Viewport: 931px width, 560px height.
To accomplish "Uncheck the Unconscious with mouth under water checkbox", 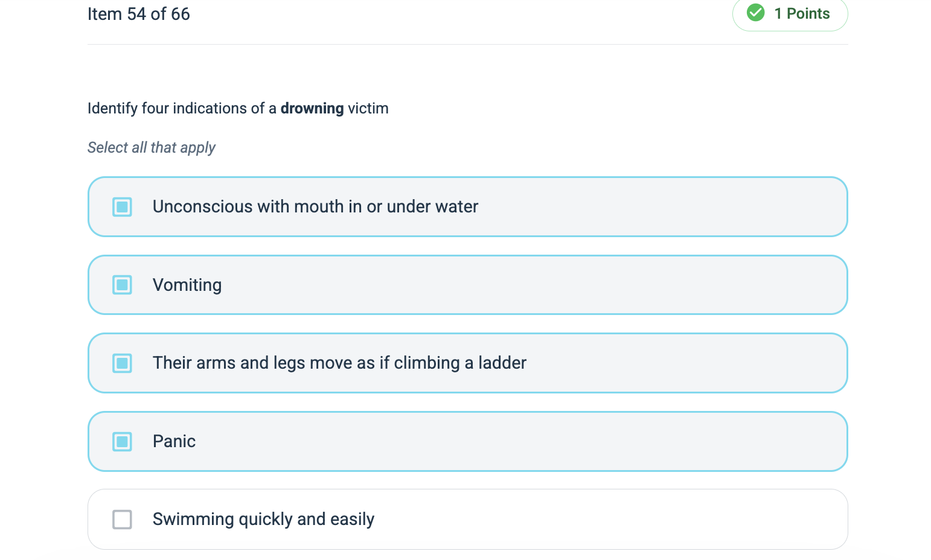I will pos(122,207).
